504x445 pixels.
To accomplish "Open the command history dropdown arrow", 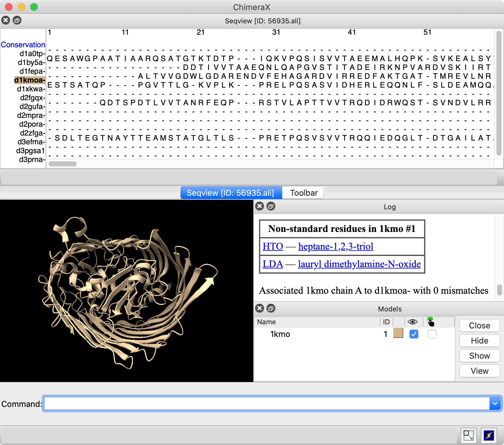I will pos(495,404).
